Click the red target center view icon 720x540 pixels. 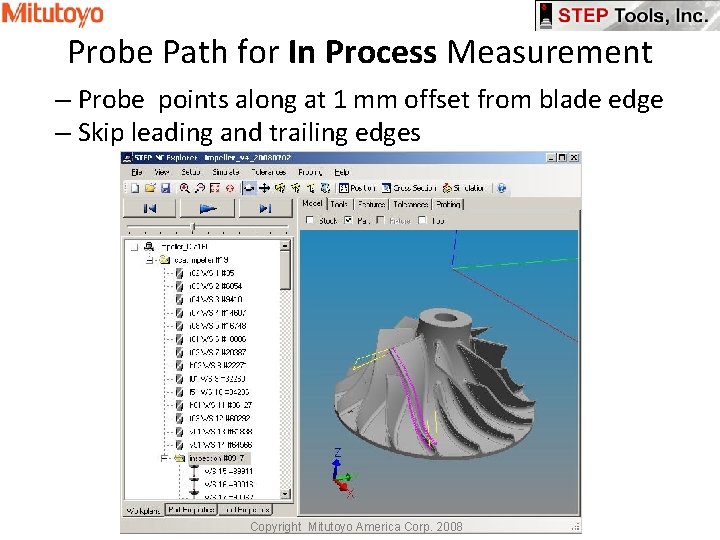(230, 188)
